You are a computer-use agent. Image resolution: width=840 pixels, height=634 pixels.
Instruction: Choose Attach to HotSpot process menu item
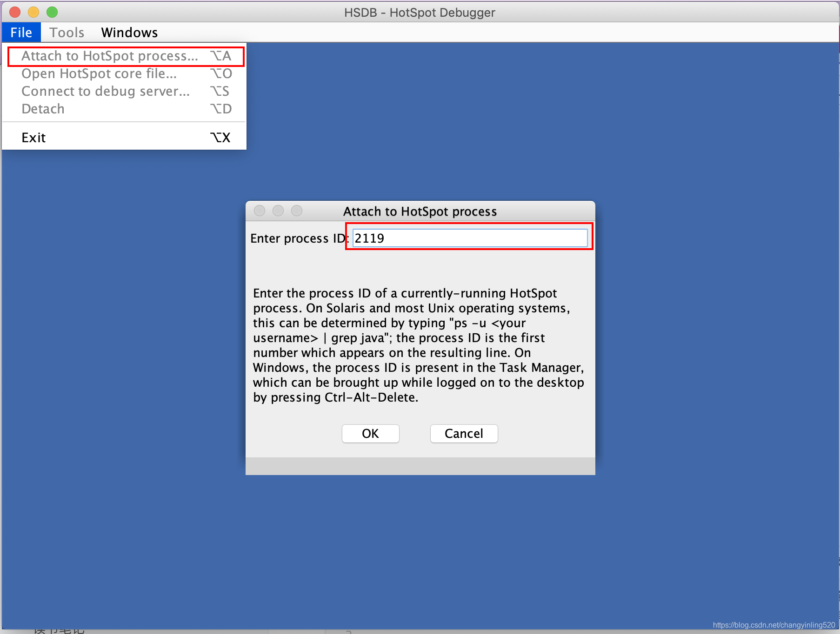pos(125,56)
